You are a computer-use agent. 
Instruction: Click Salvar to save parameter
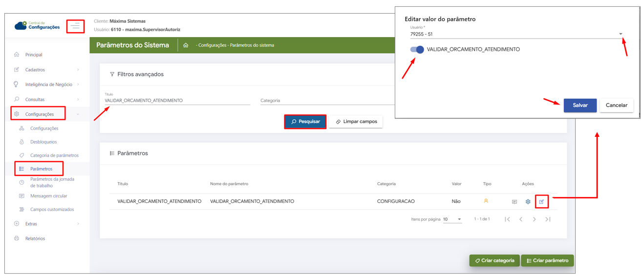point(580,106)
